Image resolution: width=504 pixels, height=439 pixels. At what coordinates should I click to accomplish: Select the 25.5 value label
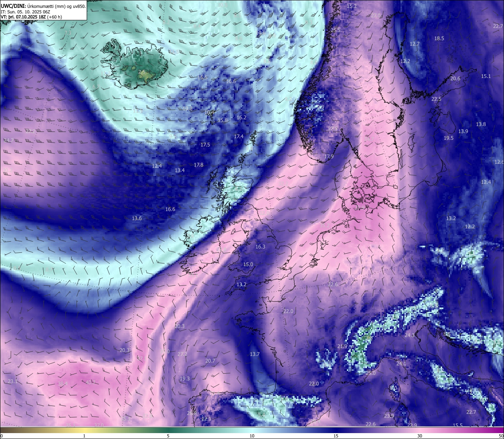(336, 30)
